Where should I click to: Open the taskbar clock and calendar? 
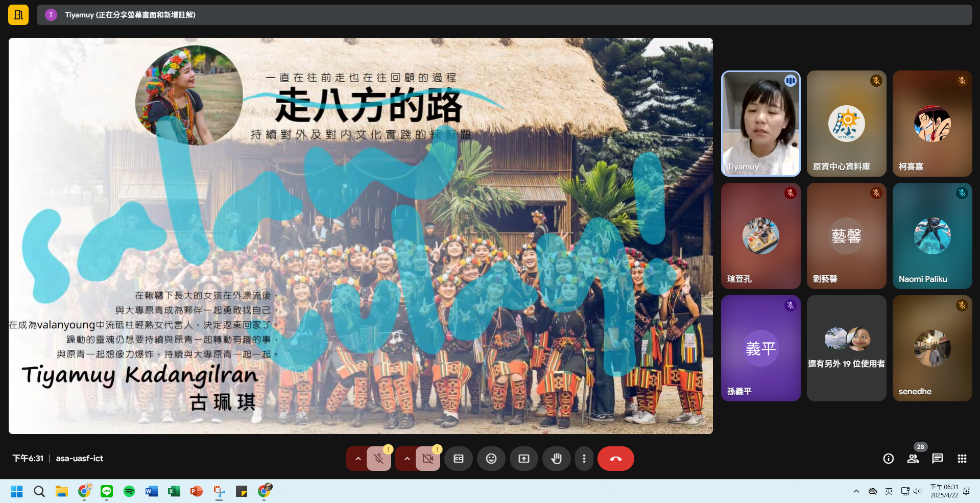944,491
